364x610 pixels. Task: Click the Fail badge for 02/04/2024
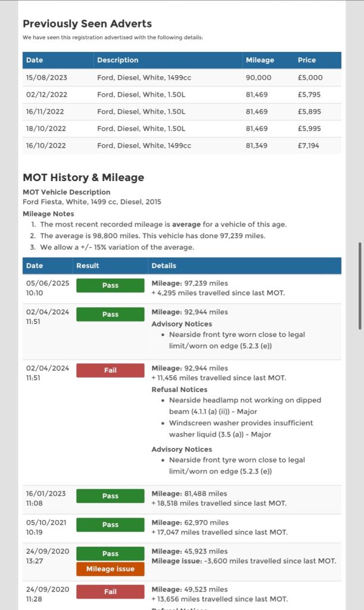coord(110,371)
